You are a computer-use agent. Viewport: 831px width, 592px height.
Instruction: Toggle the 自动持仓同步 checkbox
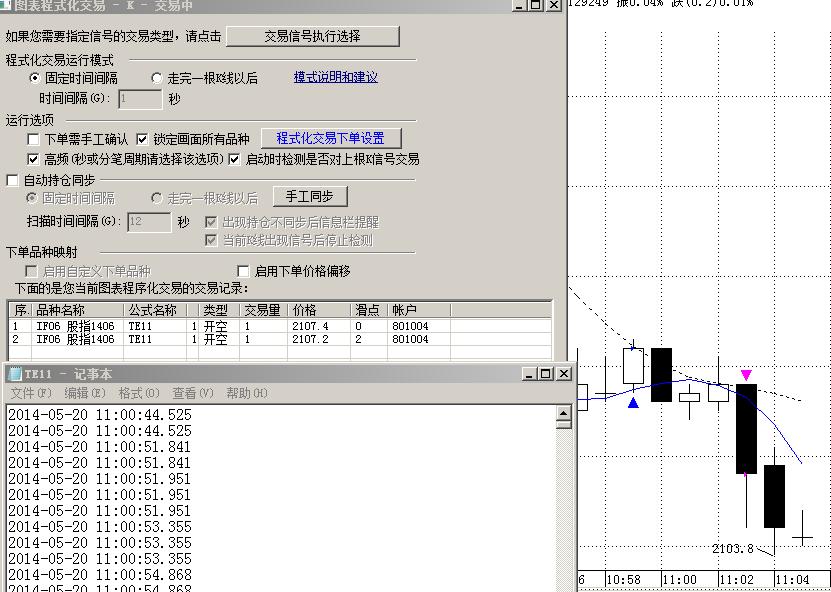pos(13,181)
